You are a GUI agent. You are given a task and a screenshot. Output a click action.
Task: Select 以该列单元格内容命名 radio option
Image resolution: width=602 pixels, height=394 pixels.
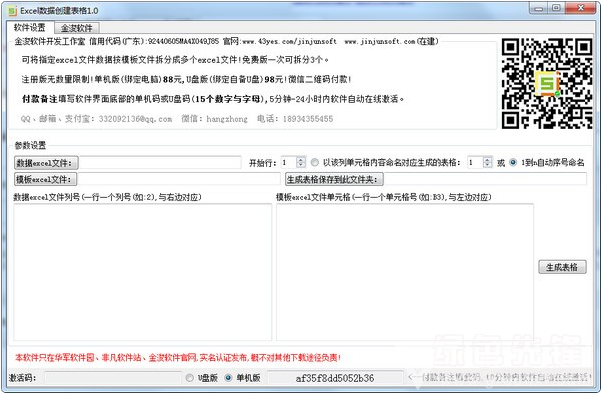[x=315, y=162]
